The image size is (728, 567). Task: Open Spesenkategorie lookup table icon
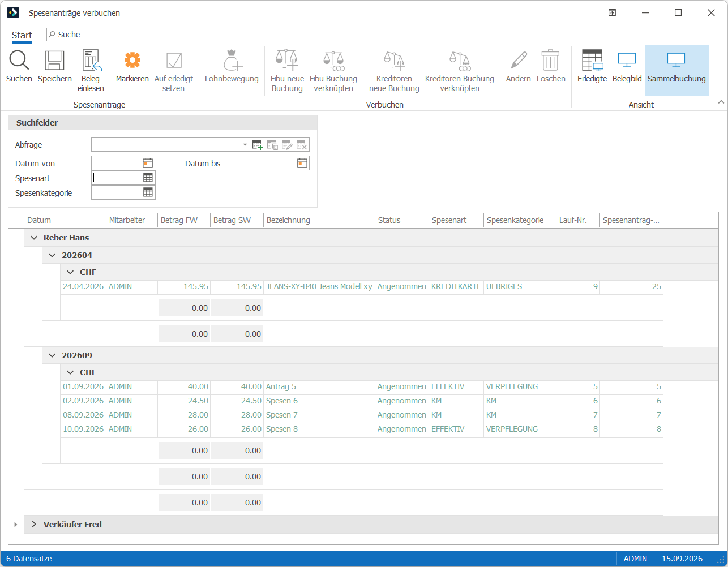[x=148, y=192]
